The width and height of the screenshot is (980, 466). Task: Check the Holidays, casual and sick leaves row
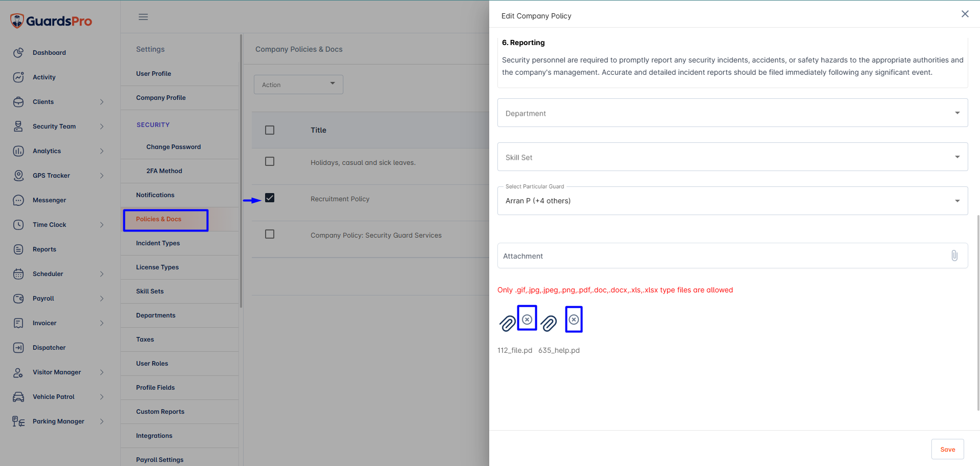[x=270, y=161]
